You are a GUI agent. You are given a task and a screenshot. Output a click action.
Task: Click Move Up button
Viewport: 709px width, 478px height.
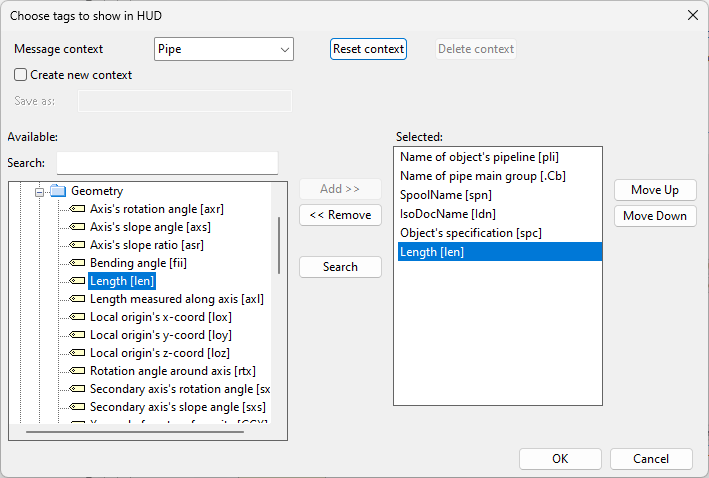(654, 190)
